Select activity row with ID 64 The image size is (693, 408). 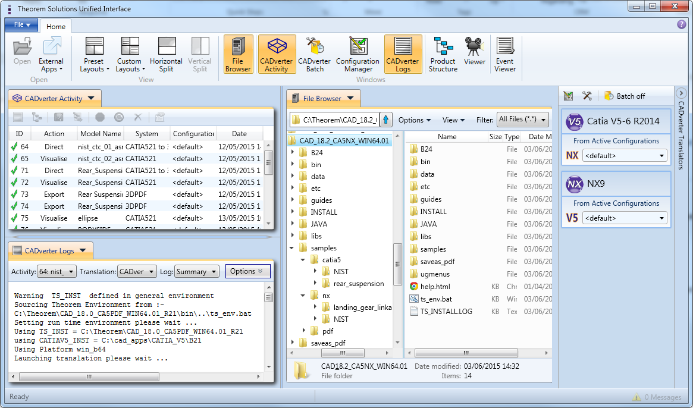[x=136, y=146]
